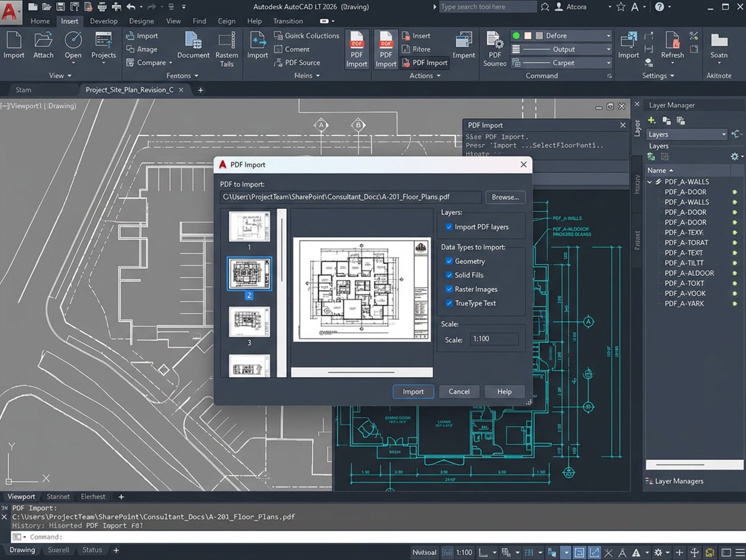Click the green new layer plus icon
Image resolution: width=746 pixels, height=560 pixels.
tap(652, 120)
